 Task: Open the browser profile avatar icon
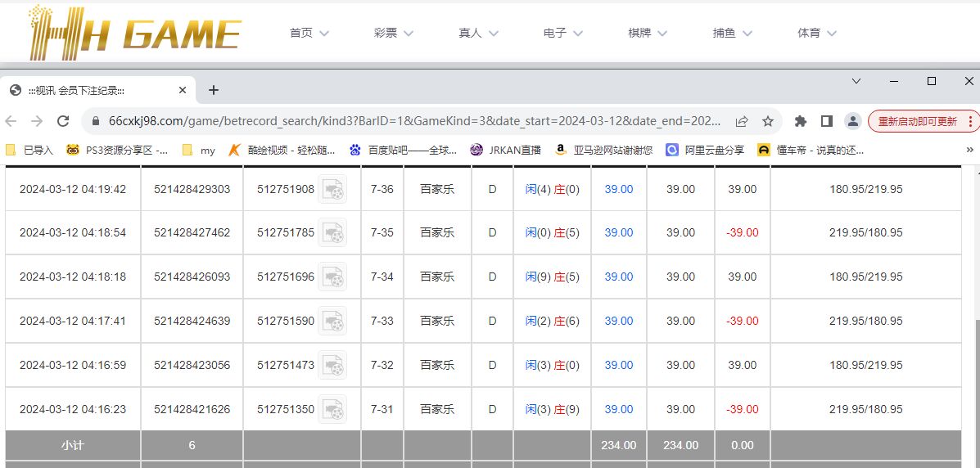pos(852,121)
